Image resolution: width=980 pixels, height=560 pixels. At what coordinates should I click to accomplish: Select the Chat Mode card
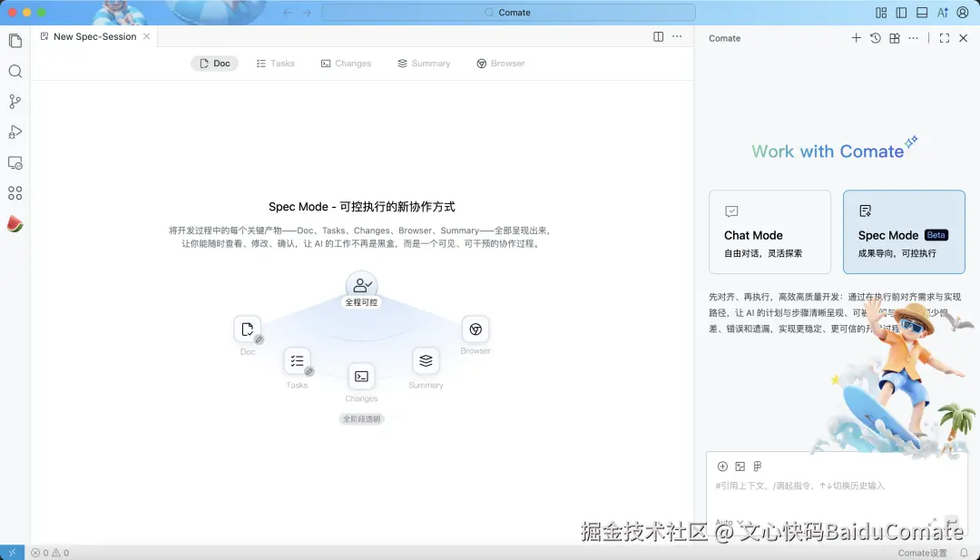(770, 231)
